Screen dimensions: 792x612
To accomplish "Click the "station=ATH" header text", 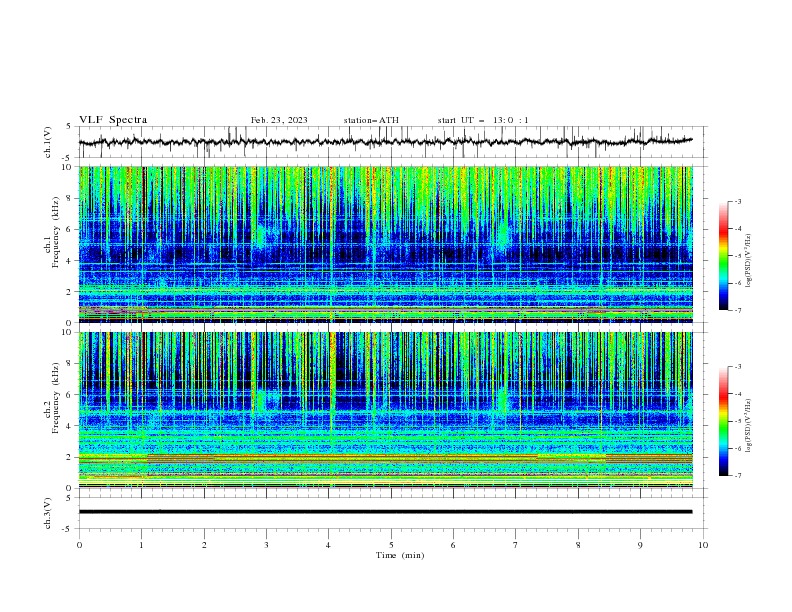I will pyautogui.click(x=371, y=120).
